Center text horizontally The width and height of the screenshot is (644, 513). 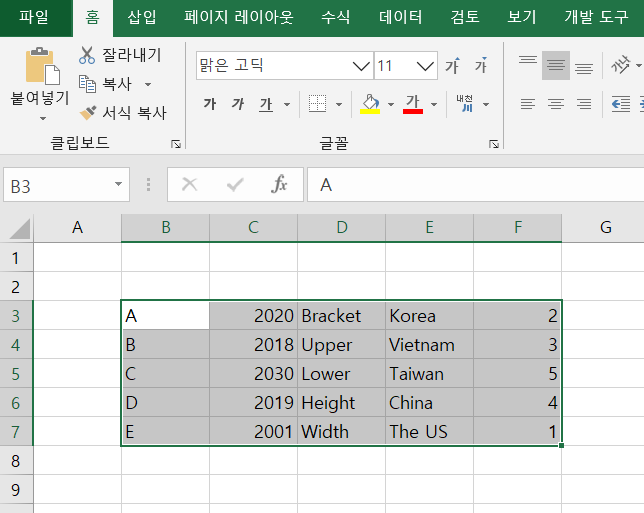556,104
